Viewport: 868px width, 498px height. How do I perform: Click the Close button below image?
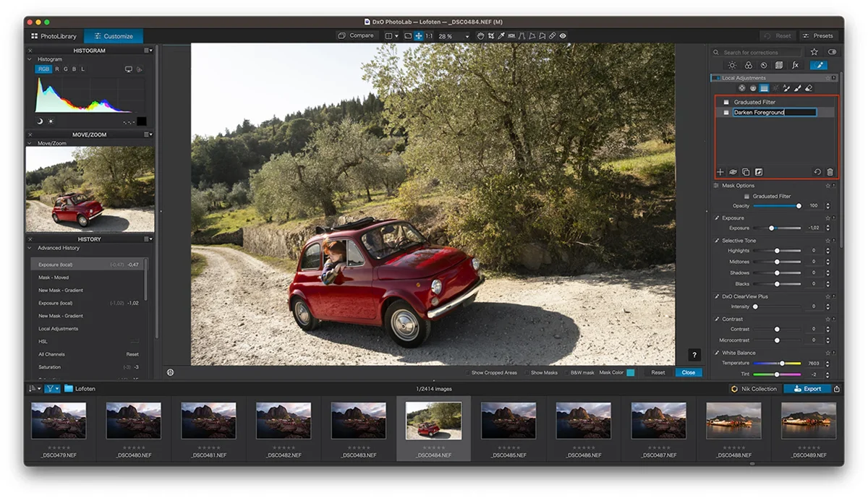point(688,373)
